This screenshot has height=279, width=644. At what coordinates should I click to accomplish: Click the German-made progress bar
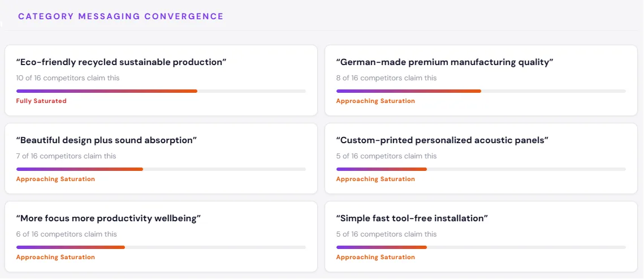pos(481,91)
